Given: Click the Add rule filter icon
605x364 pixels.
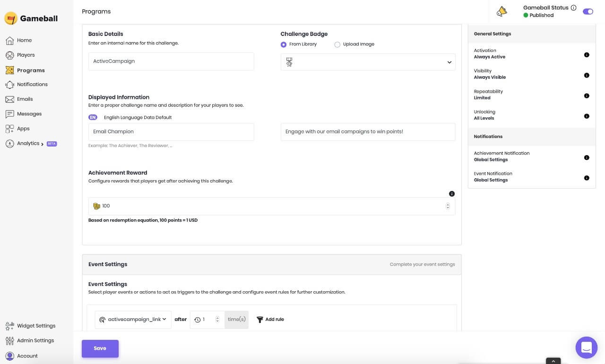Looking at the screenshot, I should (x=259, y=320).
